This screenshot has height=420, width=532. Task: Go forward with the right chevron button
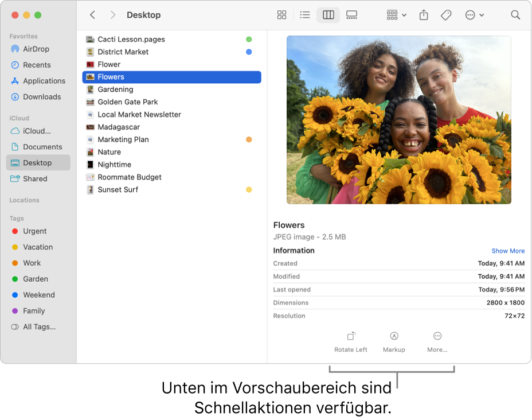click(x=113, y=15)
